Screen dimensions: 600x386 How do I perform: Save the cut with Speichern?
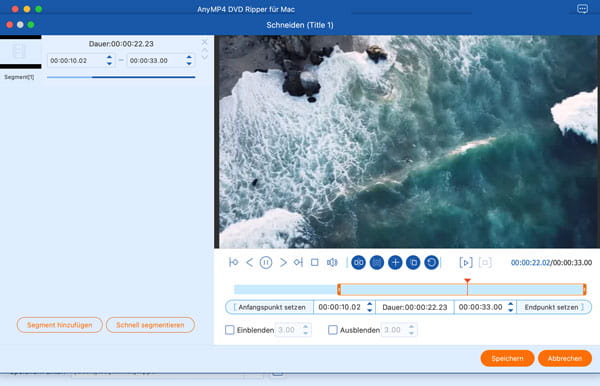[x=507, y=358]
